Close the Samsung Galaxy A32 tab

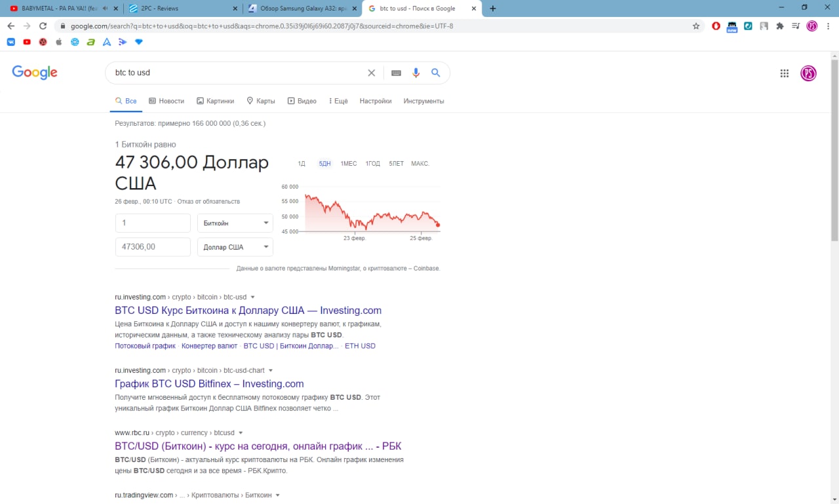(x=355, y=9)
